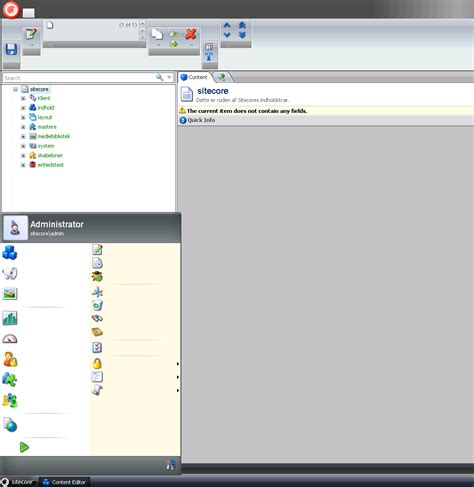This screenshot has width=474, height=487.
Task: Click the red X delete icon
Action: click(x=191, y=34)
